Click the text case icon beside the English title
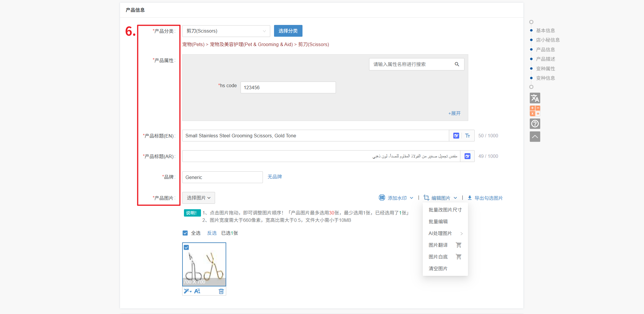The image size is (644, 314). (x=468, y=136)
